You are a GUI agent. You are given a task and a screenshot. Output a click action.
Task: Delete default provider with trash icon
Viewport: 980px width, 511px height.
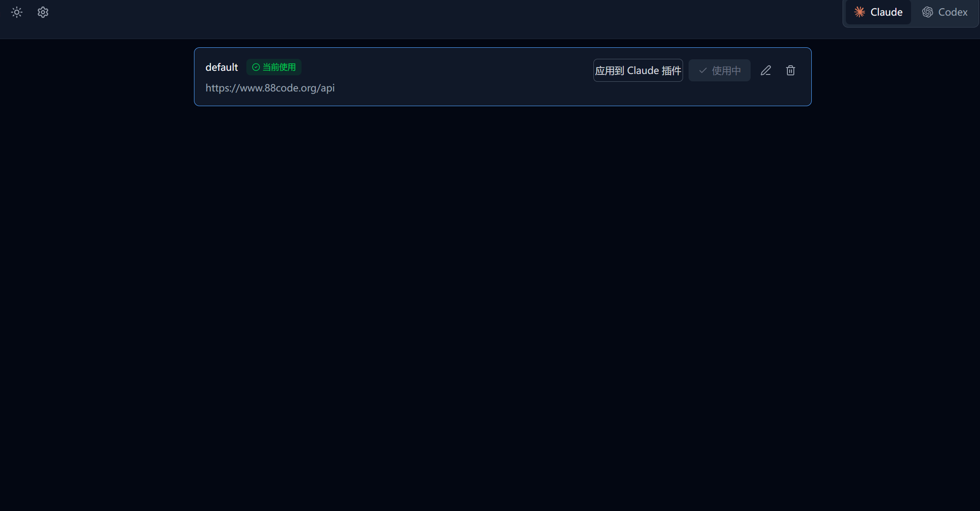[x=791, y=70]
